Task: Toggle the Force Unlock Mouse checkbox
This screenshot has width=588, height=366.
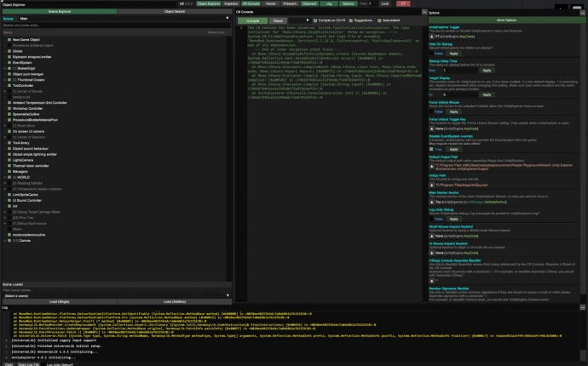Action: (x=431, y=112)
